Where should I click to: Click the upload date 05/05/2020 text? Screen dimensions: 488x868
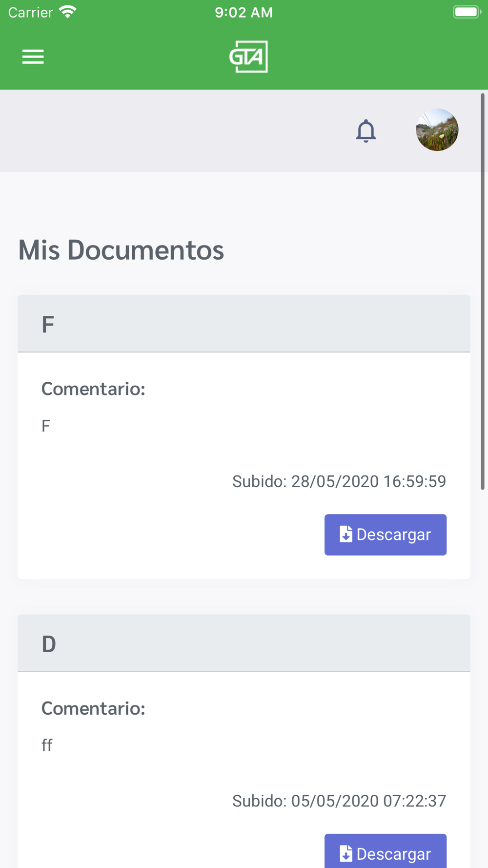339,801
